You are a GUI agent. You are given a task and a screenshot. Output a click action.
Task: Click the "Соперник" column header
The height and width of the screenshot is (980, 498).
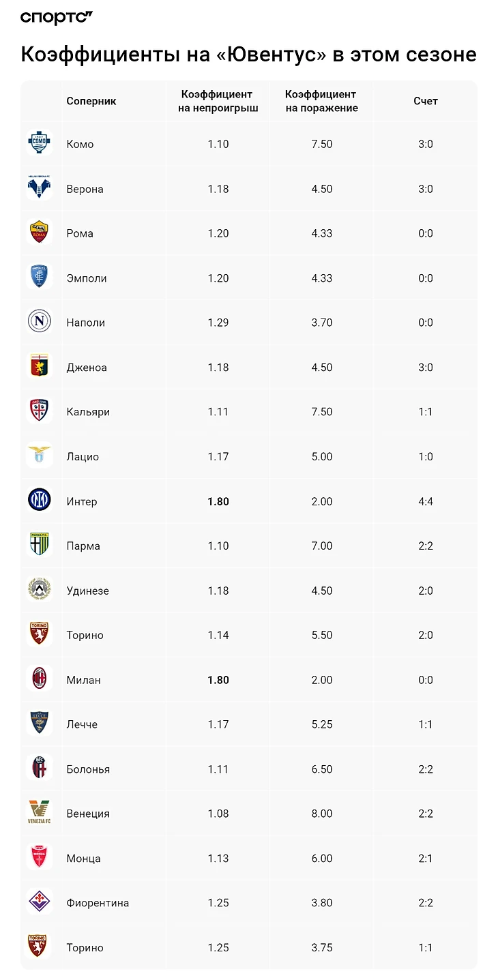[x=91, y=101]
